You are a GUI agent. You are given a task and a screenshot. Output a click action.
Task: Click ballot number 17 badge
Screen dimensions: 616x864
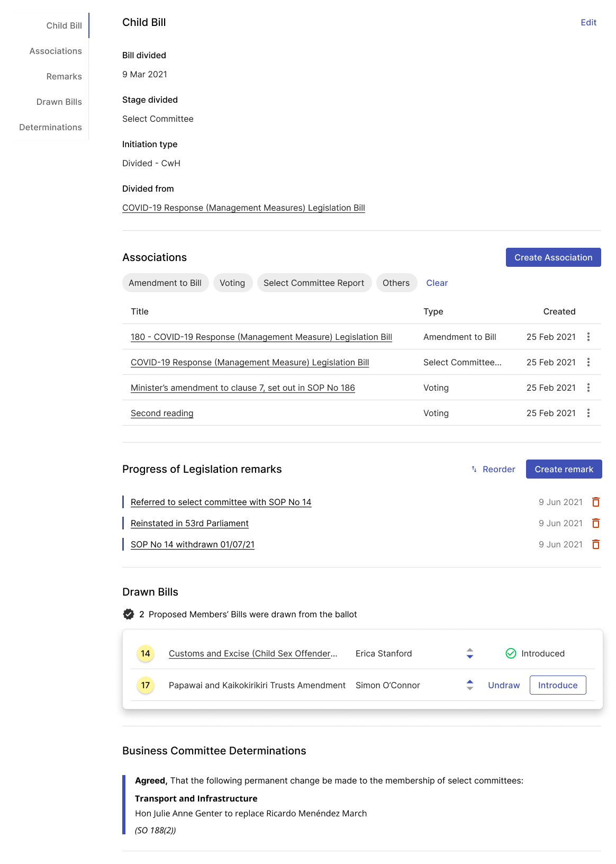[146, 685]
